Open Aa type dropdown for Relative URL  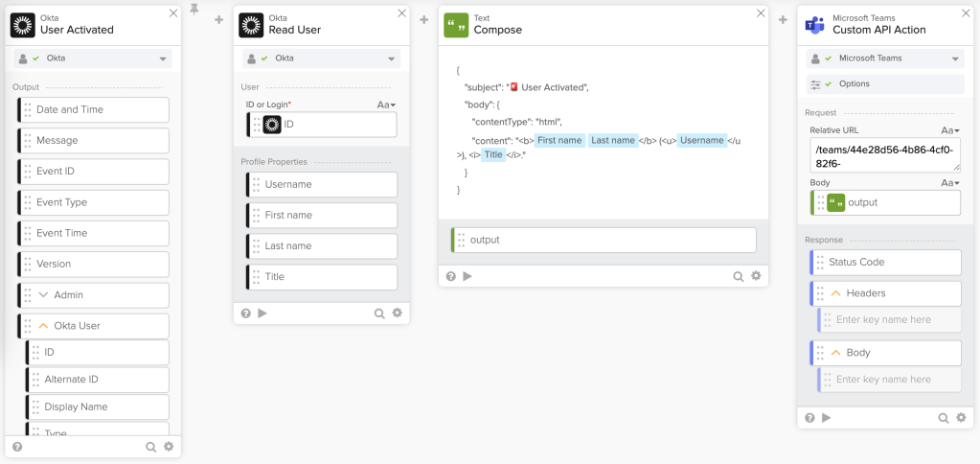tap(949, 130)
